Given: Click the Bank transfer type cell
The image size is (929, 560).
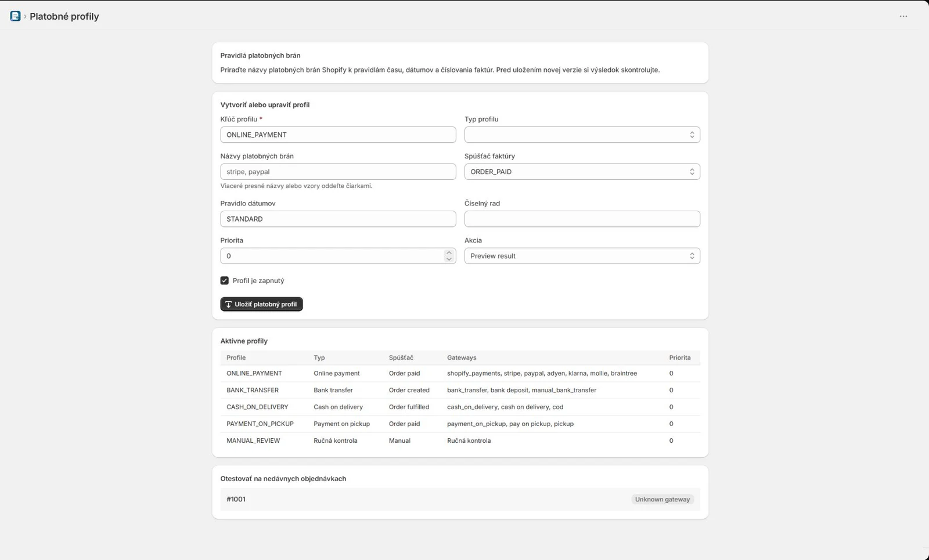Looking at the screenshot, I should [333, 390].
